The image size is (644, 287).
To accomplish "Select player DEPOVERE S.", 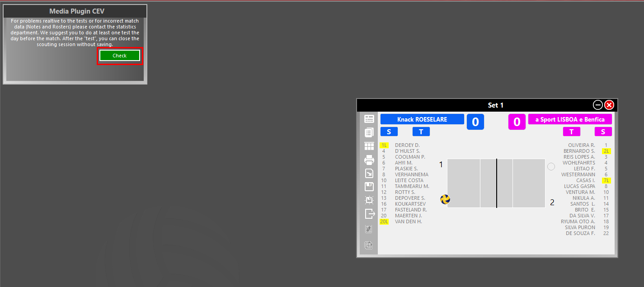I will [410, 198].
